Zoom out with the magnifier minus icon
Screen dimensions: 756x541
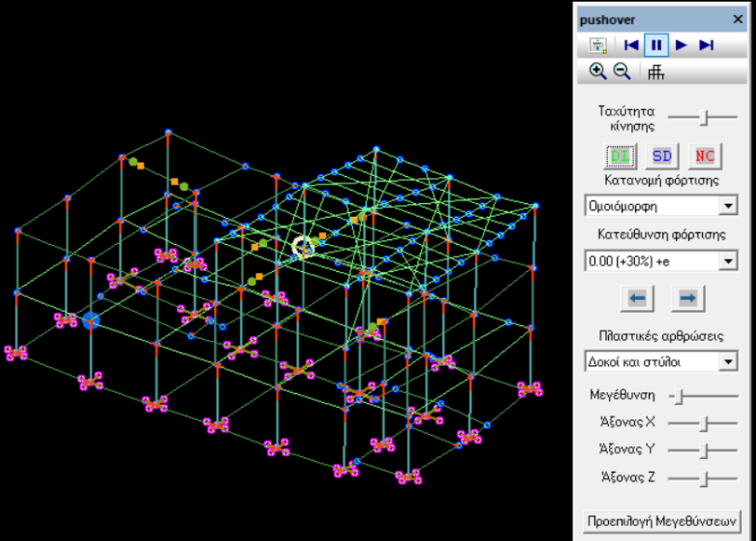pyautogui.click(x=622, y=72)
